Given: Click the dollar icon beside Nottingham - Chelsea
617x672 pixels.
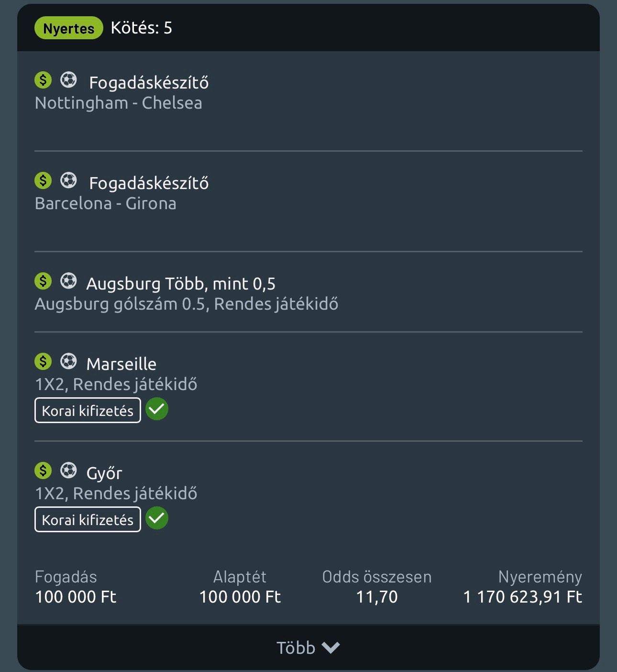Looking at the screenshot, I should pyautogui.click(x=43, y=80).
